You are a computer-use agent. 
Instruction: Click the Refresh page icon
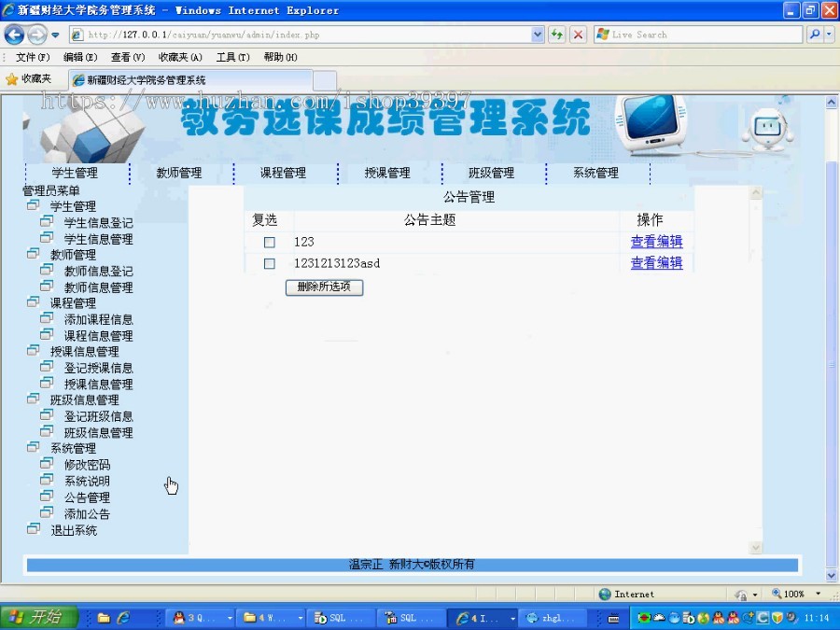(x=557, y=35)
